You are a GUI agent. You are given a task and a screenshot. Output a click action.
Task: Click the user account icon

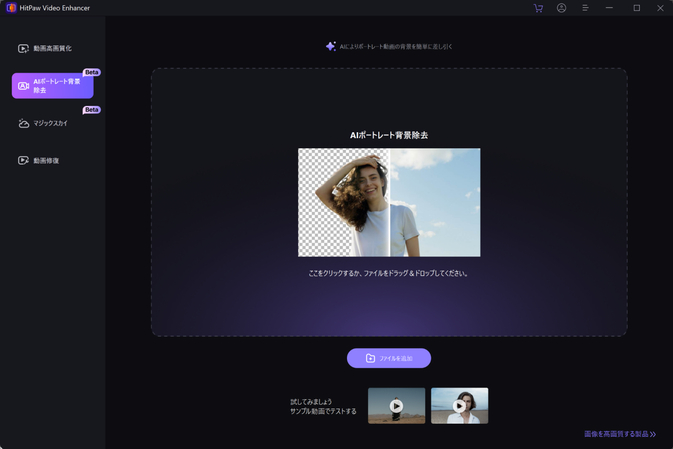point(561,8)
